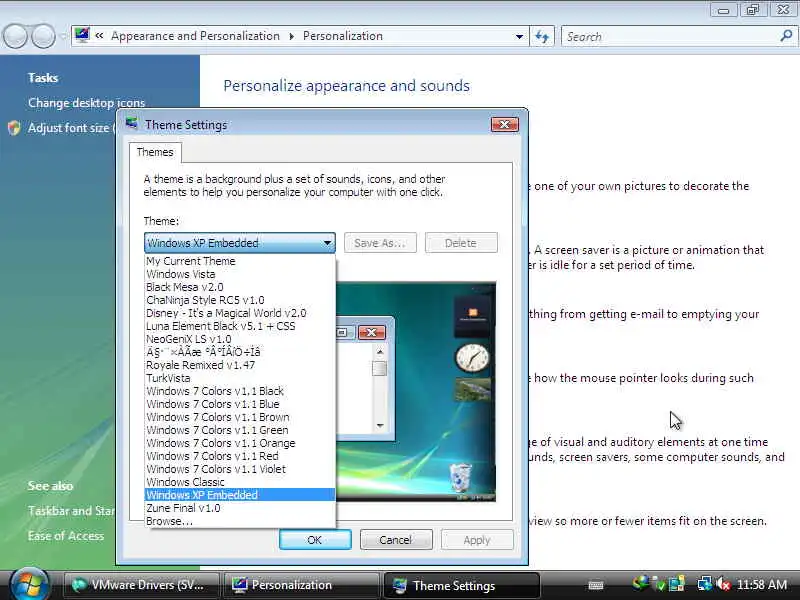Screen dimensions: 800x600
Task: Click the globe tray icon
Action: pos(641,583)
